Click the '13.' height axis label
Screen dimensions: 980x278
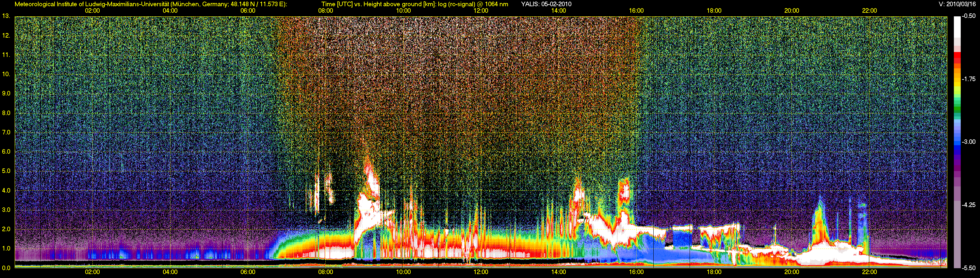pyautogui.click(x=6, y=16)
